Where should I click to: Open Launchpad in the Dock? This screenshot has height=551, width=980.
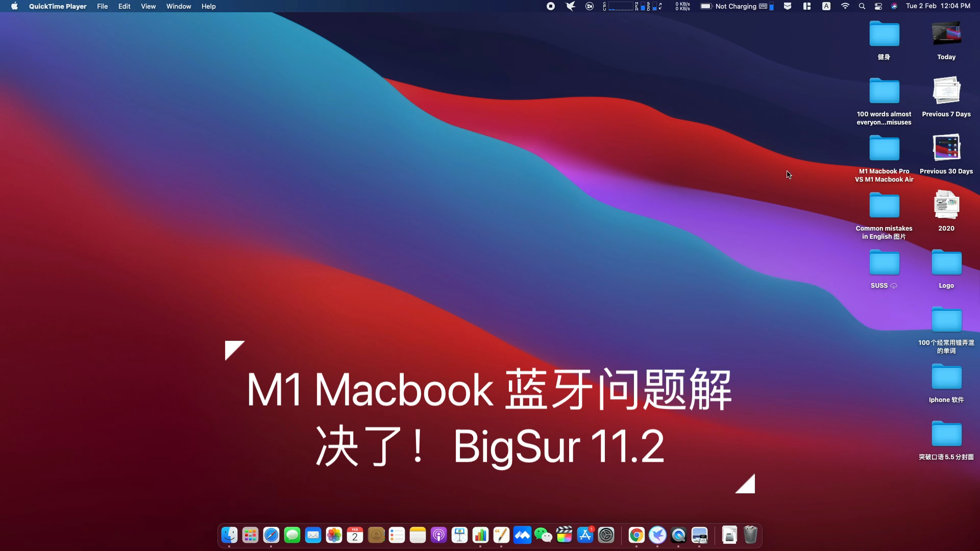pos(250,535)
